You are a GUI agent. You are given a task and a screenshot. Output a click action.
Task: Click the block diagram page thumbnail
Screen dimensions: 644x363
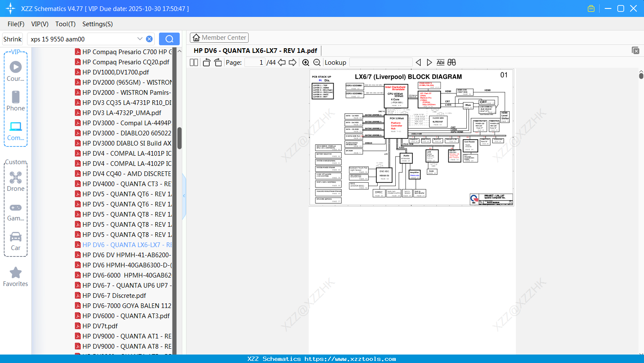coord(411,137)
